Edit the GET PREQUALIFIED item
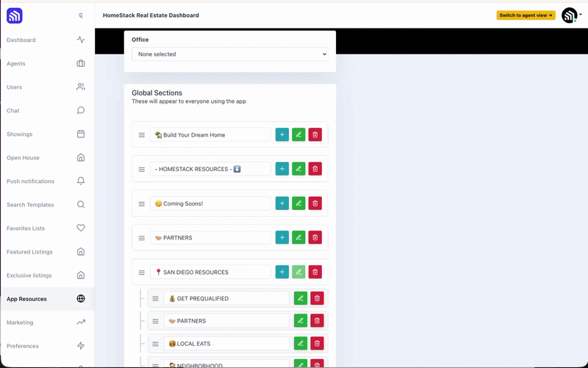Screen dimensions: 588x368 pos(301,298)
